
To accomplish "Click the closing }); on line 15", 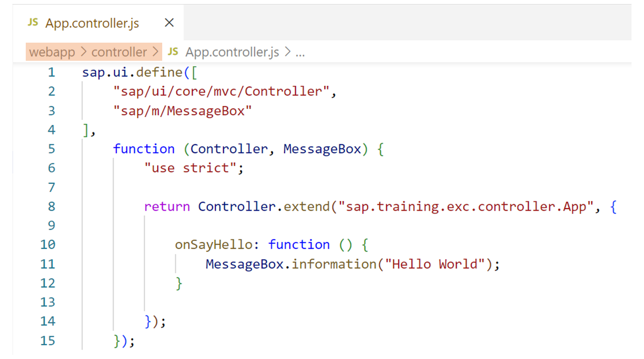I will coord(124,341).
